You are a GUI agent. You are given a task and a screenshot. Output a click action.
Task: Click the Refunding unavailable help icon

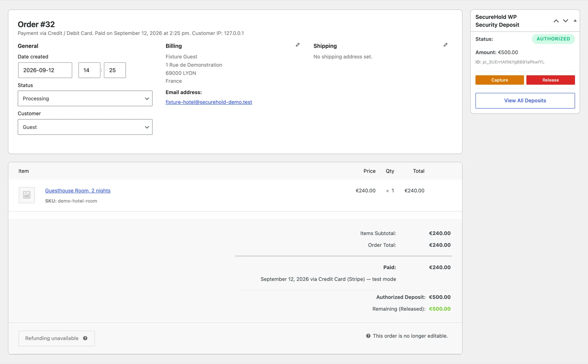coord(85,338)
